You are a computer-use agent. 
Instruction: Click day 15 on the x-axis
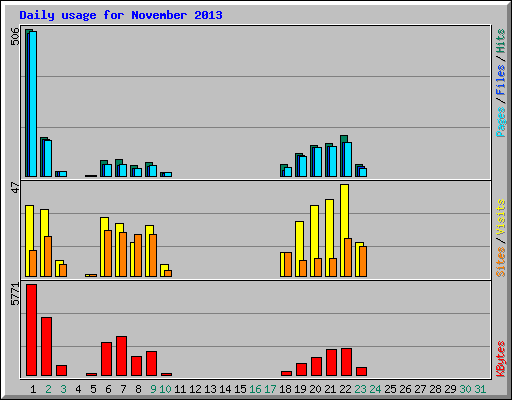pos(240,389)
